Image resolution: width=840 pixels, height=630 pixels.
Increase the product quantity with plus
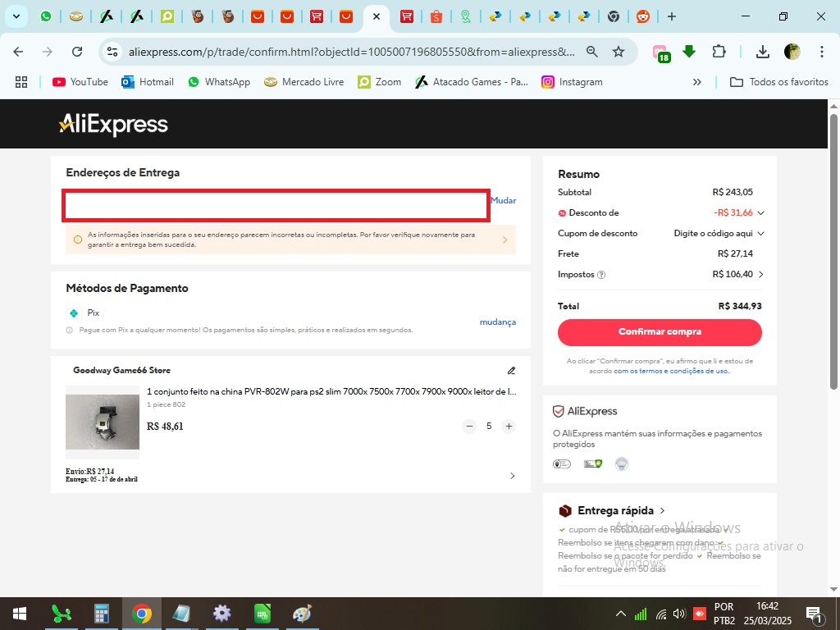point(509,427)
